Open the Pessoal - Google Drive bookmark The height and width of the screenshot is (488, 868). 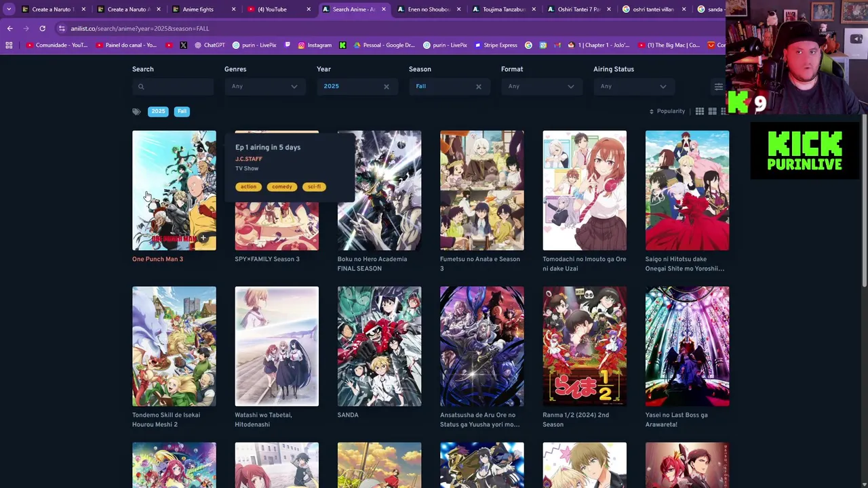coord(384,45)
